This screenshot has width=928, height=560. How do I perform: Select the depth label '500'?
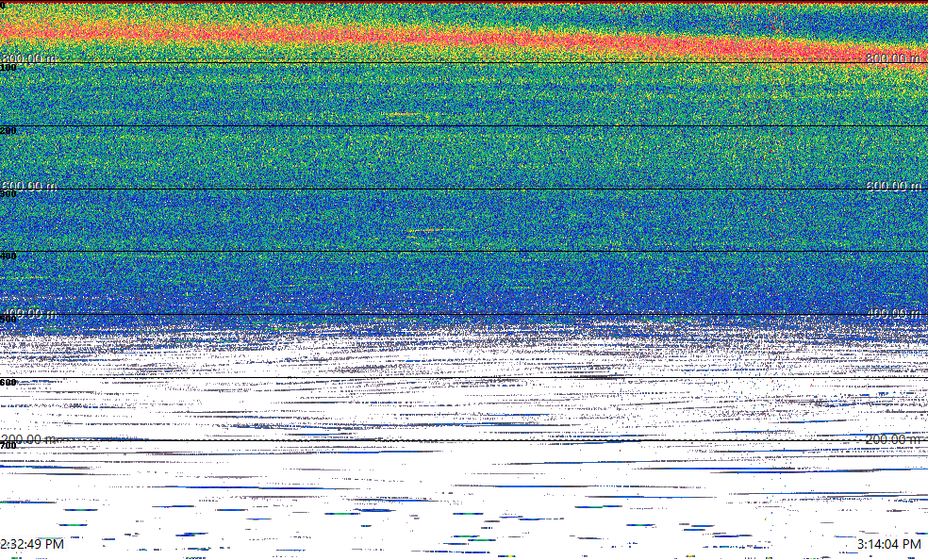tap(8, 320)
